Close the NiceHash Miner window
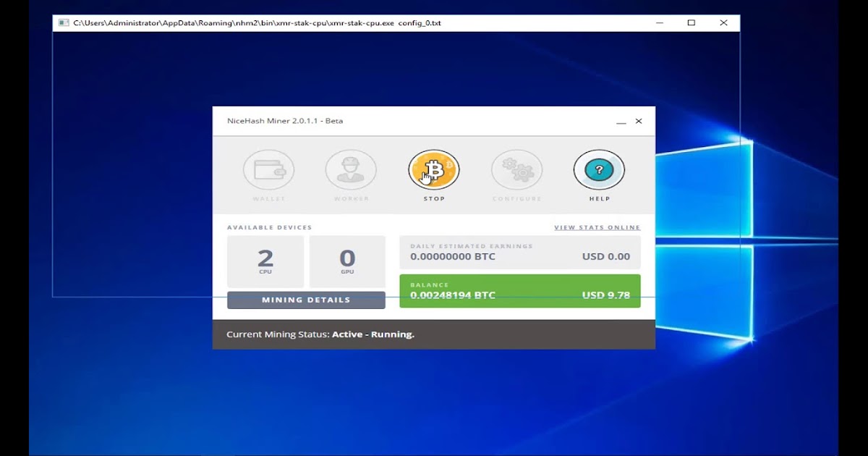 pyautogui.click(x=639, y=122)
